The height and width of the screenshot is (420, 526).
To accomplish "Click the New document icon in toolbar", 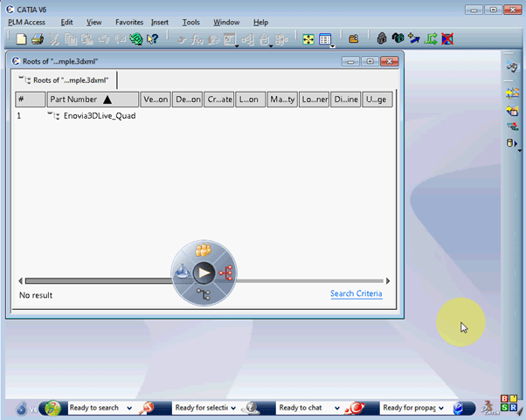I will pos(23,39).
